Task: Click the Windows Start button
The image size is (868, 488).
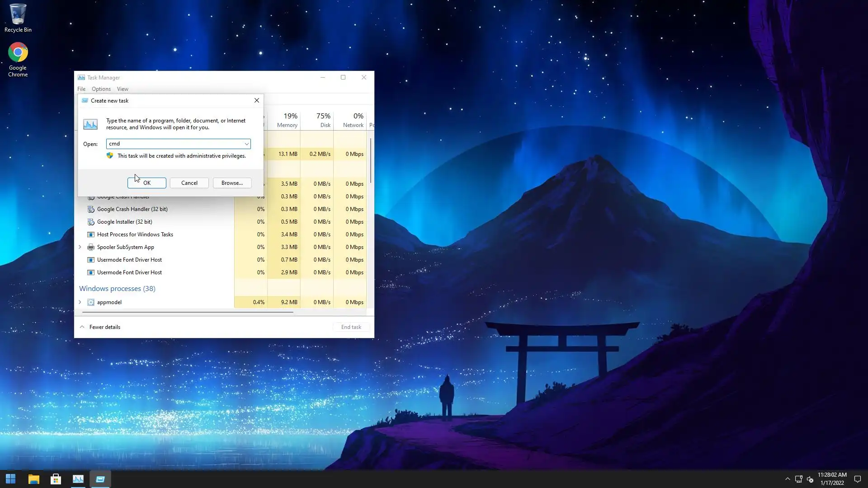Action: click(10, 479)
